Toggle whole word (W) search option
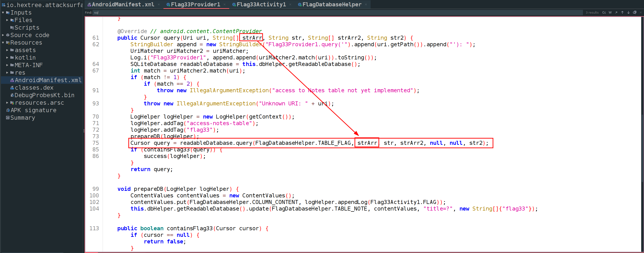 pos(610,12)
